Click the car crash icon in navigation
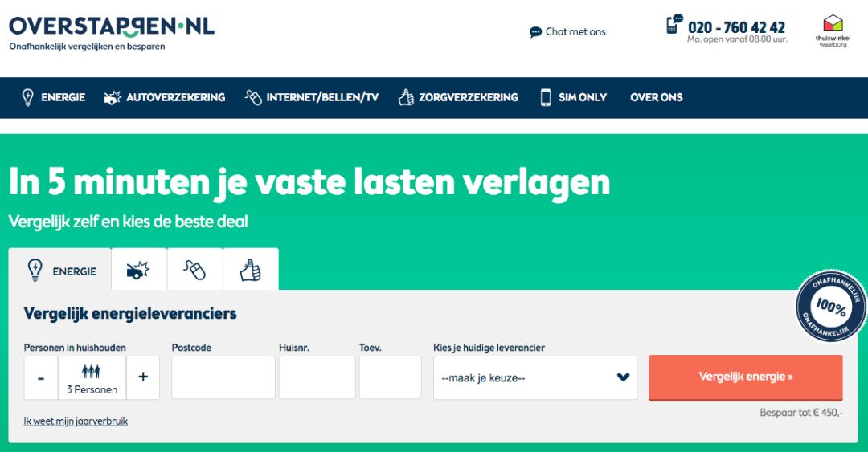Image resolution: width=868 pixels, height=452 pixels. point(113,97)
